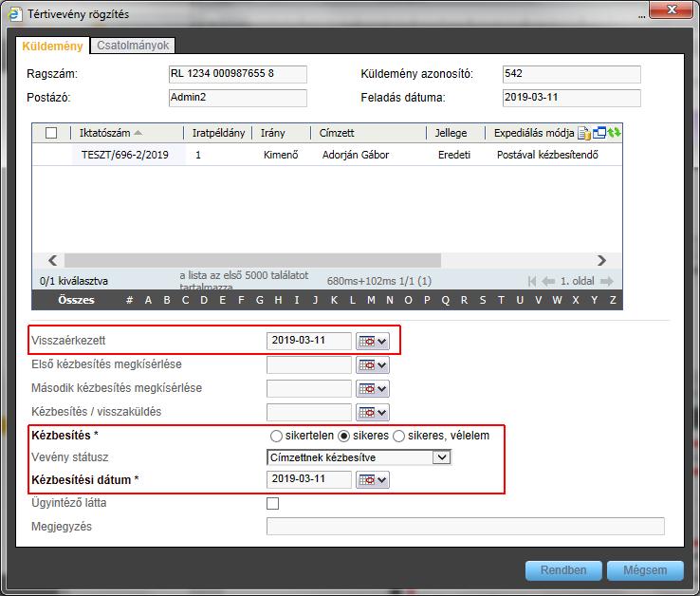
Task: Open calendar picker for Első kézbesítés megkísérlése
Action: tap(373, 365)
